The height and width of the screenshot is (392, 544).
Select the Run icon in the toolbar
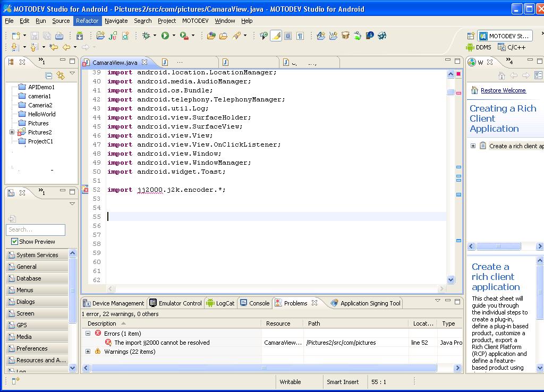165,36
